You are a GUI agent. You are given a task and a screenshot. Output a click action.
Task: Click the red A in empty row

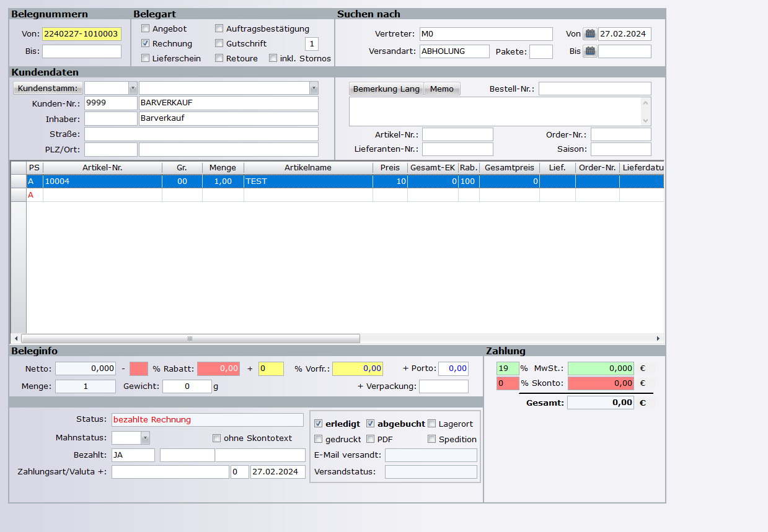click(x=30, y=195)
